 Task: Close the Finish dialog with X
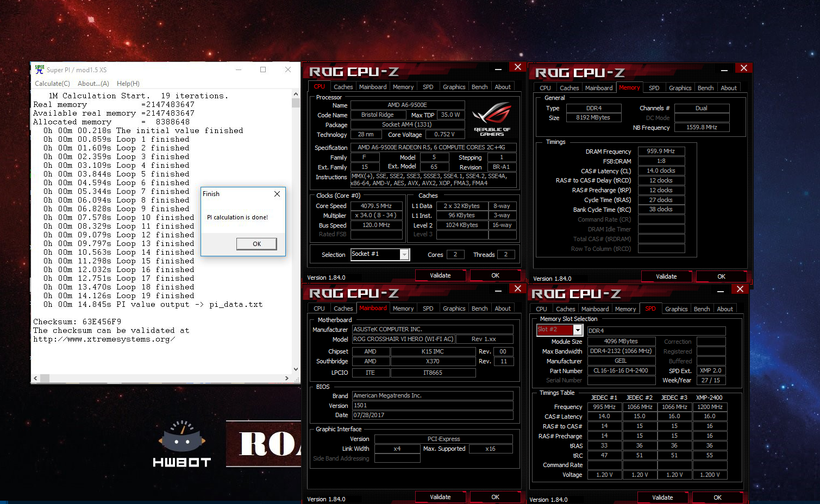coord(277,194)
